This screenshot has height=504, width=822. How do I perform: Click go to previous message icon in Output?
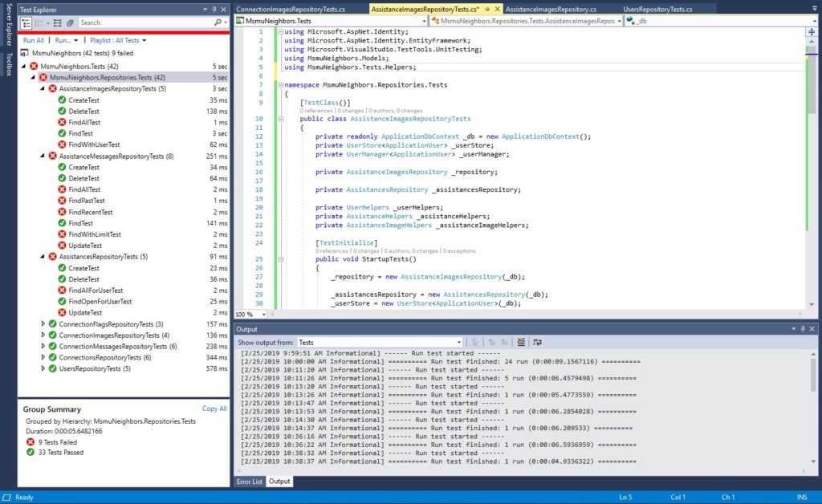click(x=492, y=342)
